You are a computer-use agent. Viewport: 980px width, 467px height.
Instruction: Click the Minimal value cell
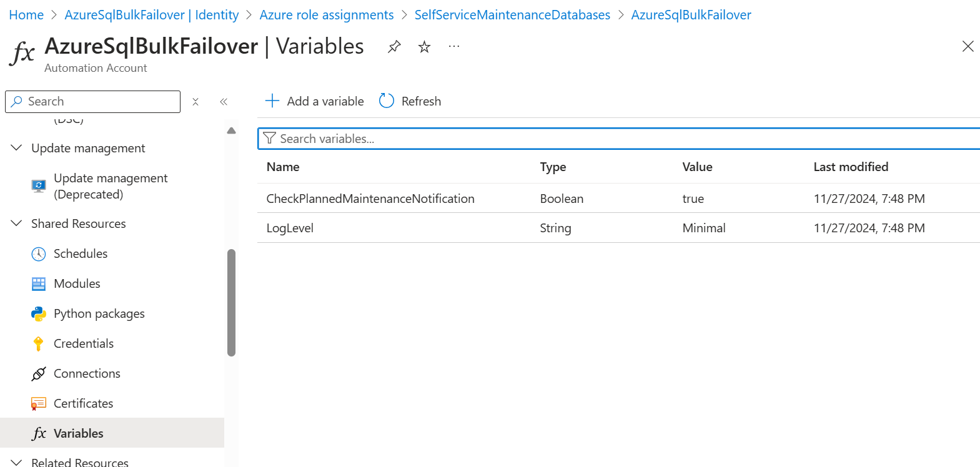click(x=704, y=228)
